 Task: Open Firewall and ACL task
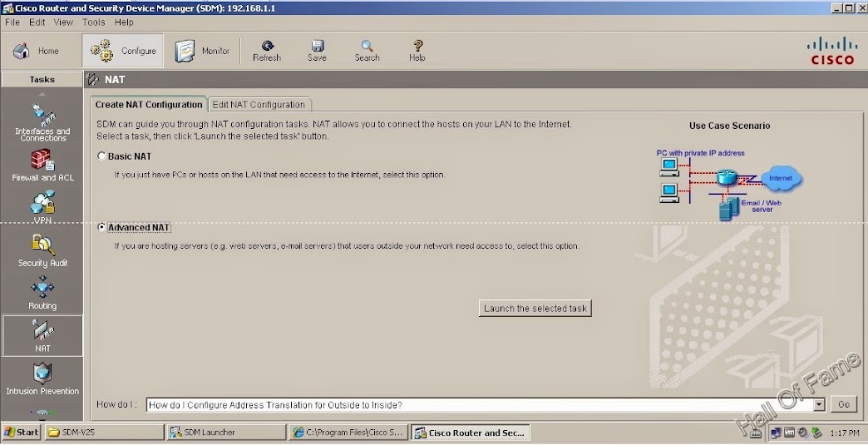[42, 166]
